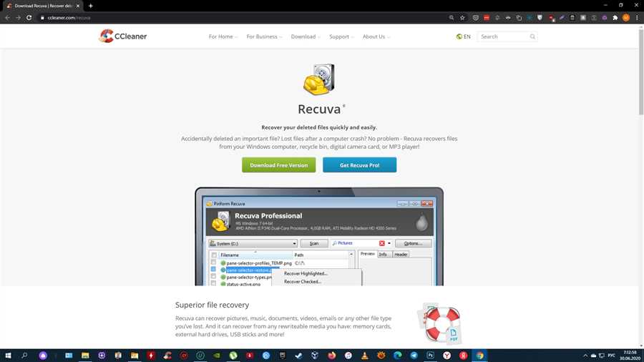The height and width of the screenshot is (362, 644).
Task: Open a new tab with plus button
Action: tap(90, 6)
